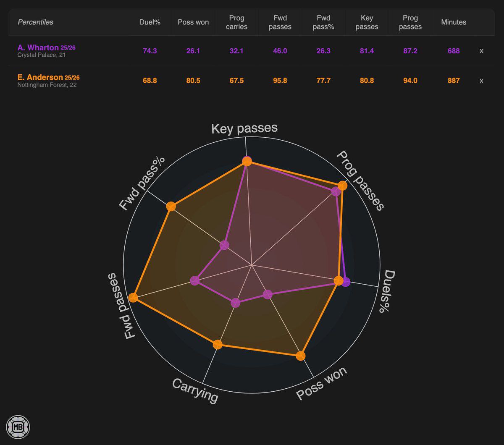Remove A. Wharton row with x
This screenshot has width=504, height=445.
[x=481, y=51]
